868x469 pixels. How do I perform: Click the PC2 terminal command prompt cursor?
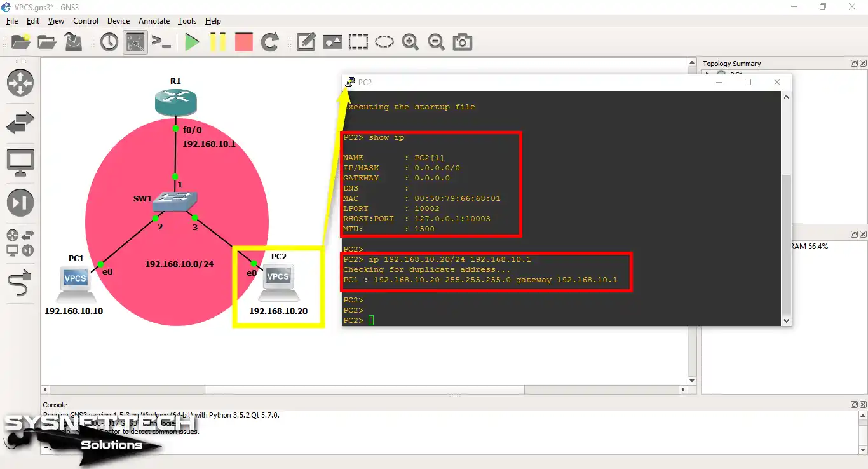pos(371,320)
